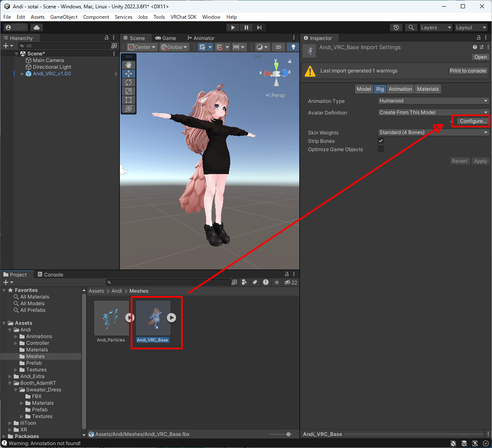Open the Global orientation dropdown

[174, 47]
